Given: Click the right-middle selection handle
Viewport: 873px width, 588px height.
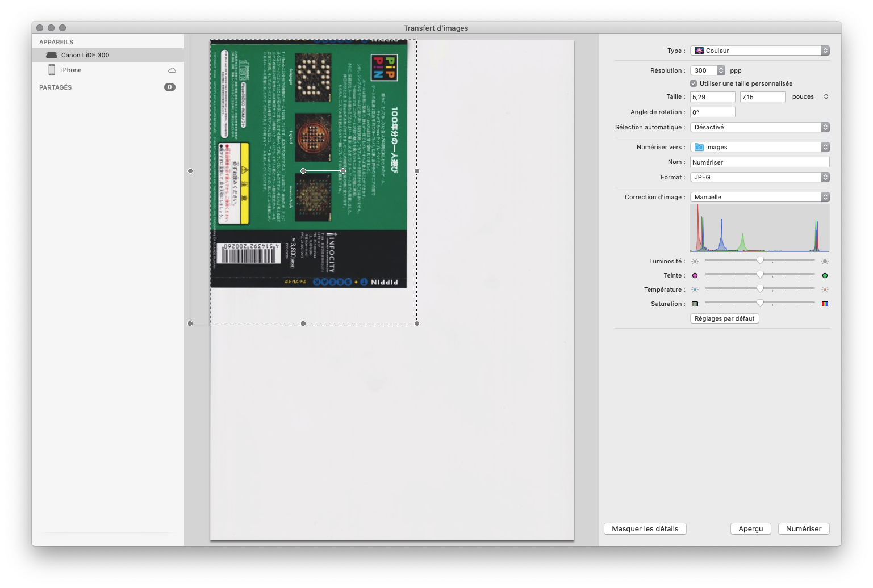Looking at the screenshot, I should click(417, 171).
